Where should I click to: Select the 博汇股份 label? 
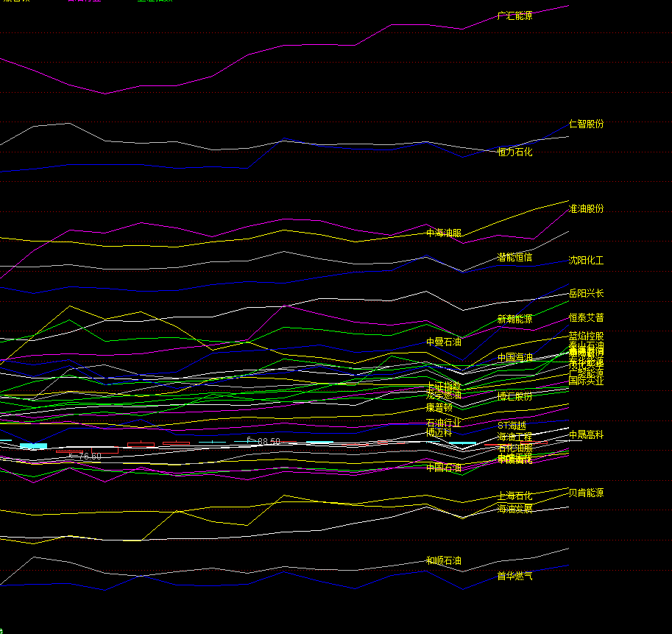click(514, 396)
